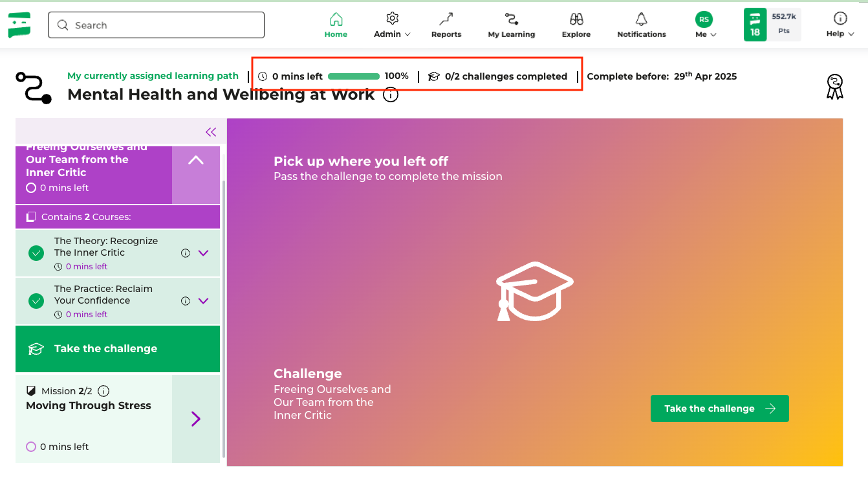The height and width of the screenshot is (492, 868).
Task: Open the Help menu
Action: [840, 25]
